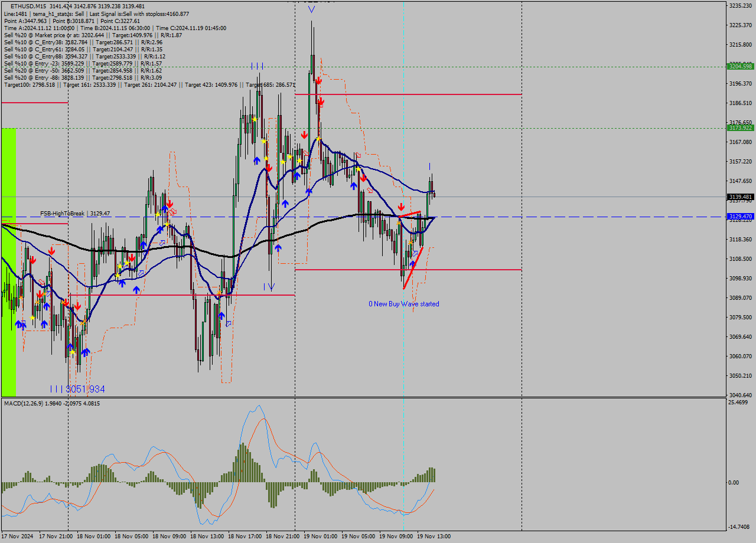Click the 3196.370 price axis value

pos(741,83)
